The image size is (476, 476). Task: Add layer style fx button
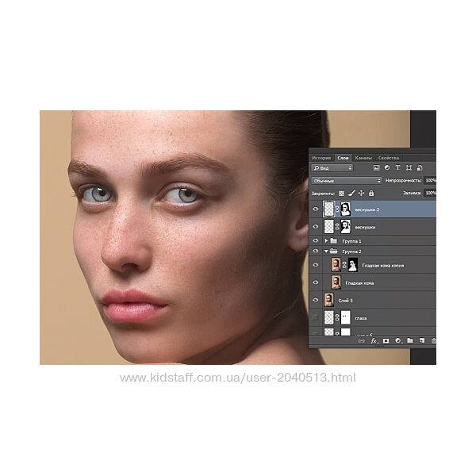click(374, 341)
